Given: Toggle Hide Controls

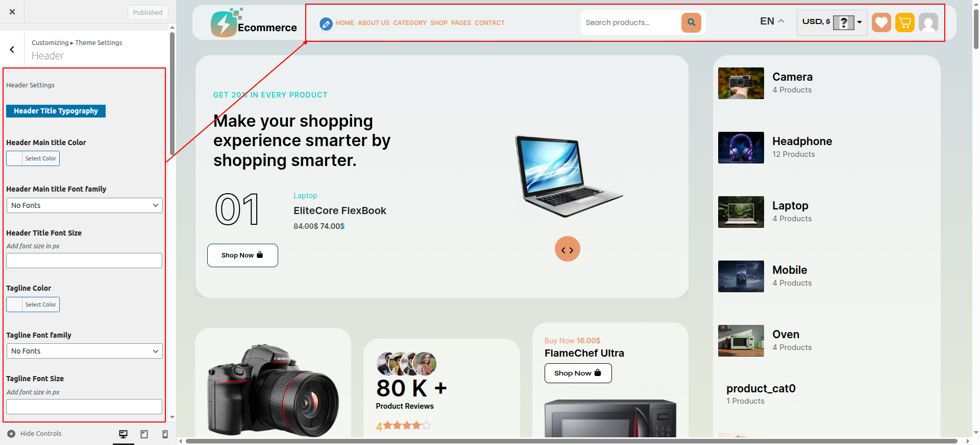Looking at the screenshot, I should (x=34, y=434).
